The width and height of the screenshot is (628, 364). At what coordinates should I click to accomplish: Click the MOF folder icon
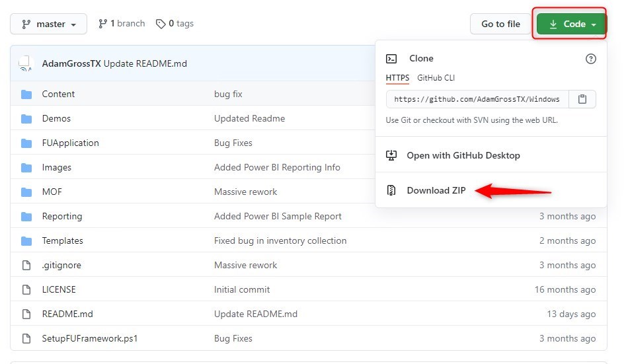pos(26,192)
